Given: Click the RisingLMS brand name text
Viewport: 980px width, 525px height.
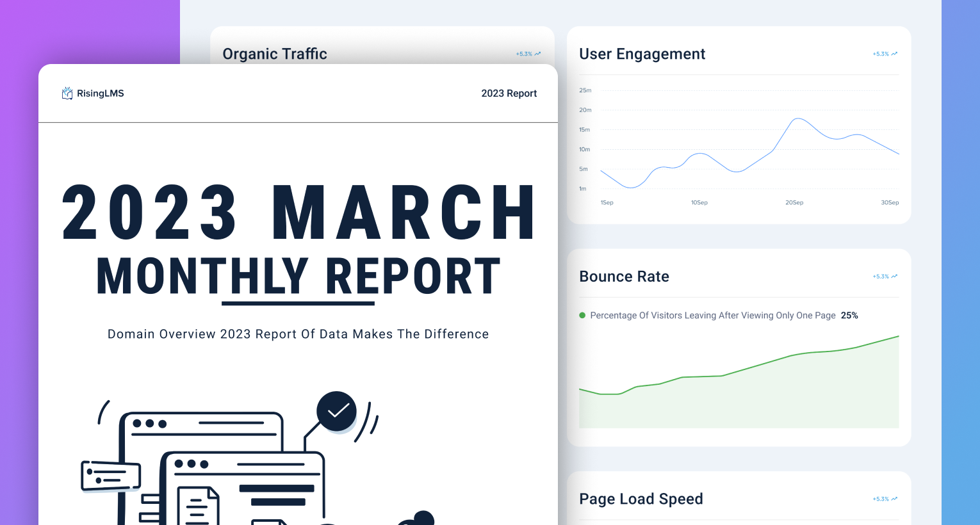Looking at the screenshot, I should [x=100, y=93].
